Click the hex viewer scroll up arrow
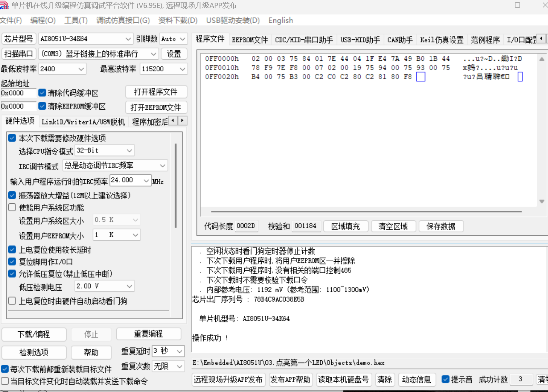The image size is (548, 392). pyautogui.click(x=542, y=59)
